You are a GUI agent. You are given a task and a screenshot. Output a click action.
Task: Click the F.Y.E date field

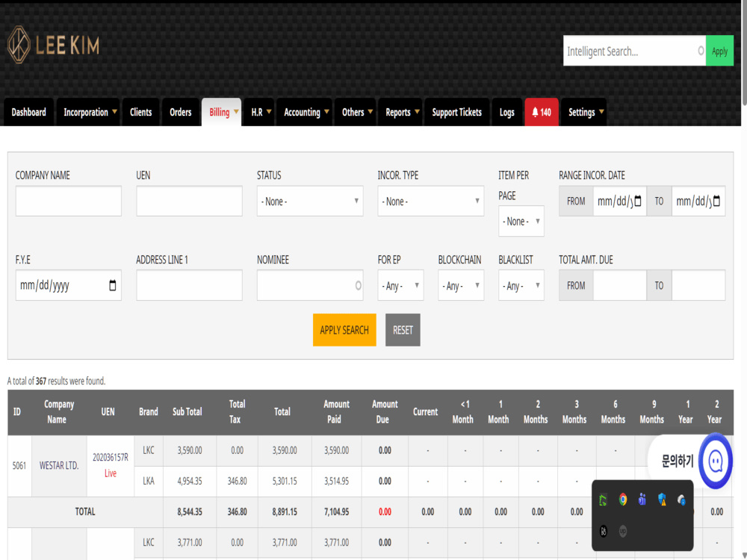tap(69, 285)
